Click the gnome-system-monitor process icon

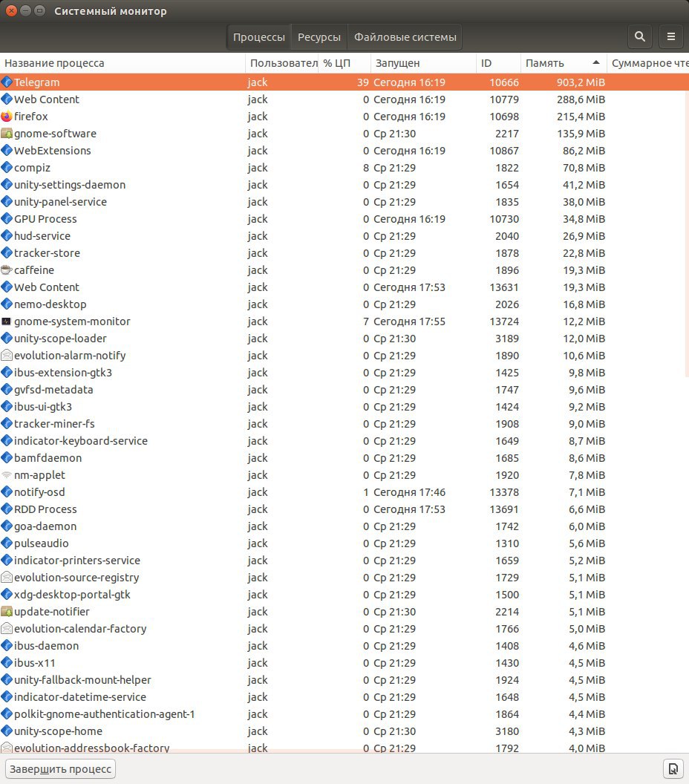7,321
